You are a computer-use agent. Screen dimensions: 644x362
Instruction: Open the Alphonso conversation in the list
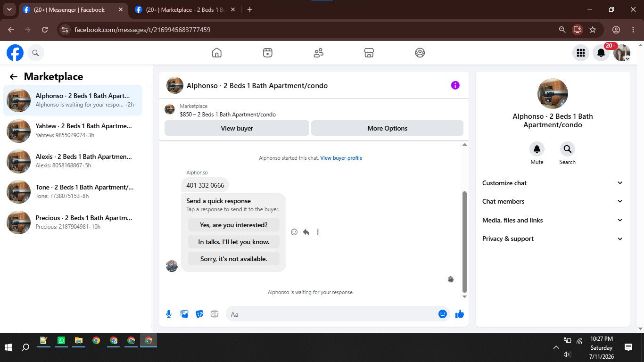point(73,100)
